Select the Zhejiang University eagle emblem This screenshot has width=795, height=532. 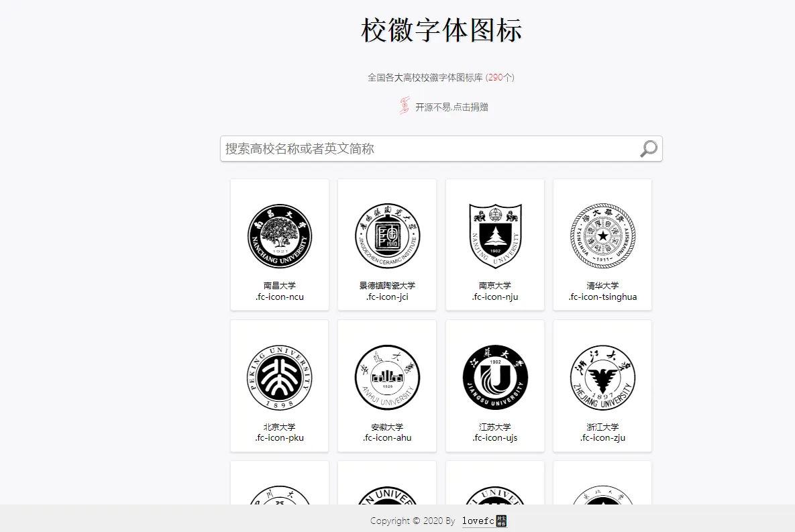pyautogui.click(x=603, y=377)
